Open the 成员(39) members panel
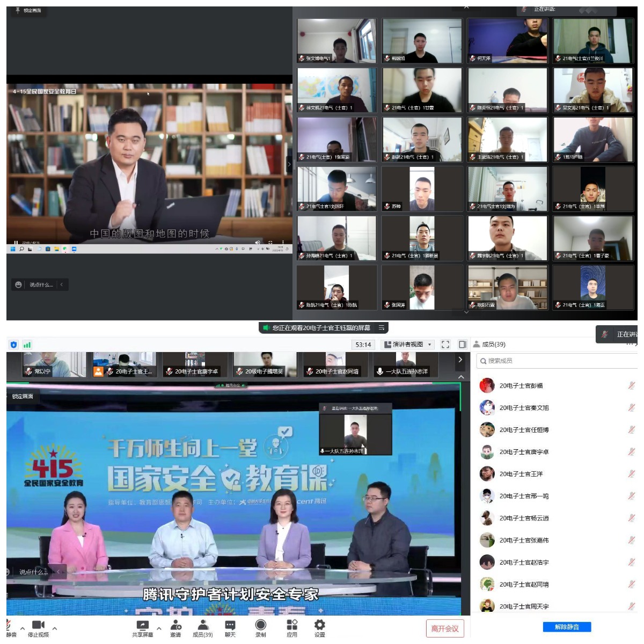644x644 pixels. [x=201, y=627]
